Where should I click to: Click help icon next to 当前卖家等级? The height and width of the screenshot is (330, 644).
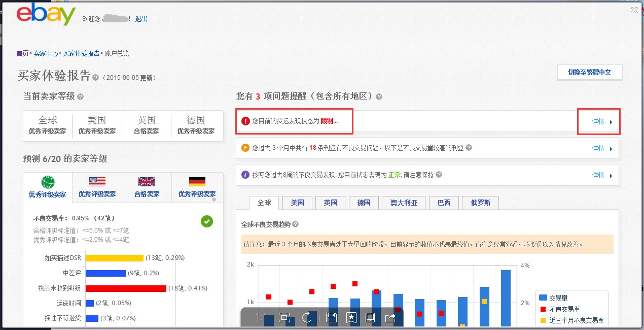tap(80, 96)
